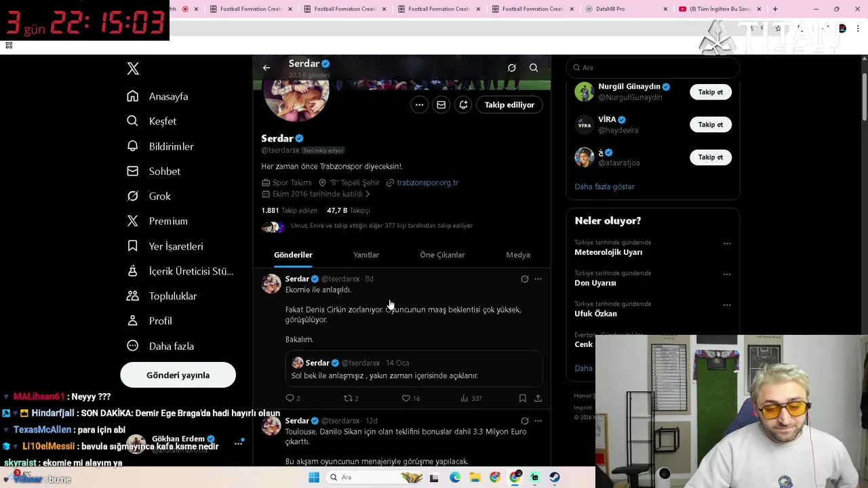Viewport: 868px width, 488px height.
Task: Open File Explorer from the taskbar
Action: tap(475, 477)
